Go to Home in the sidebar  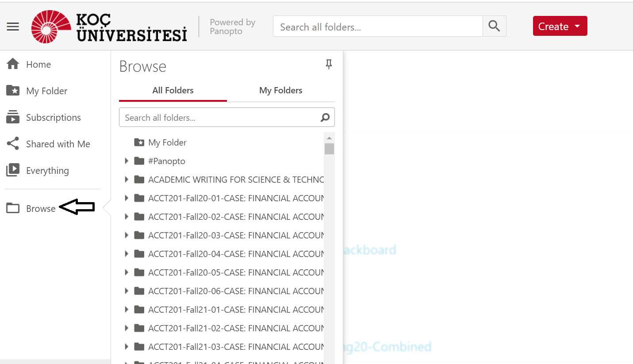pyautogui.click(x=38, y=65)
